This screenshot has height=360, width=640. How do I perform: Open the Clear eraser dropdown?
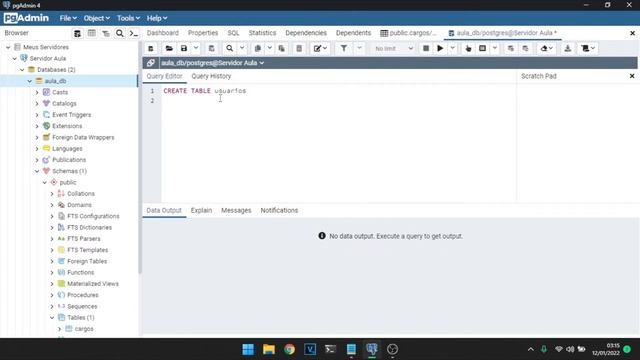click(x=547, y=49)
